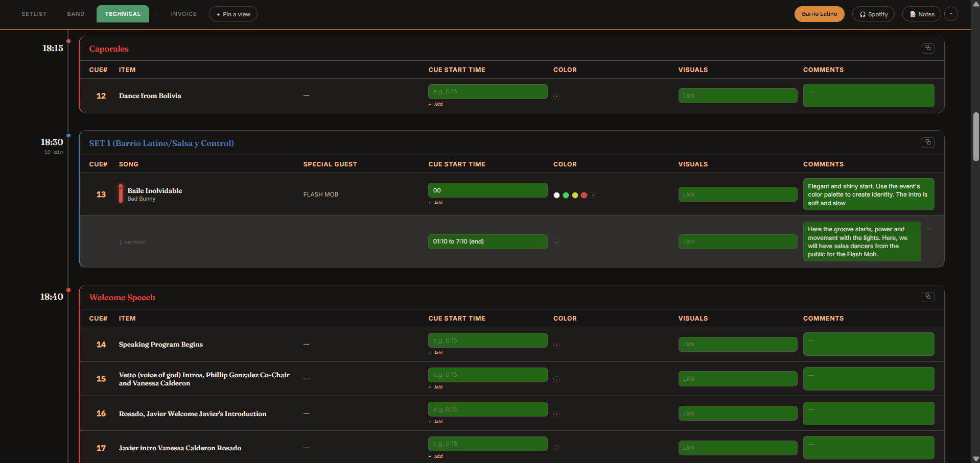Open the Notes button
The height and width of the screenshot is (463, 980).
point(922,14)
